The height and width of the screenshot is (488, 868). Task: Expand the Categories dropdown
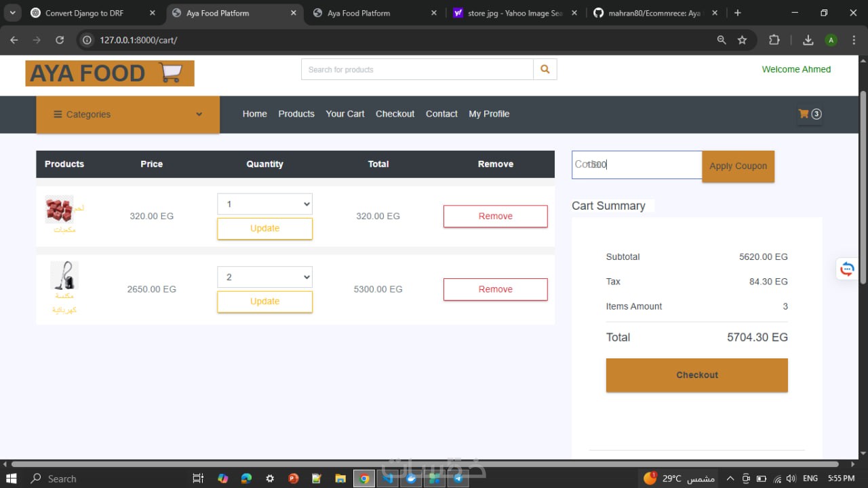127,114
